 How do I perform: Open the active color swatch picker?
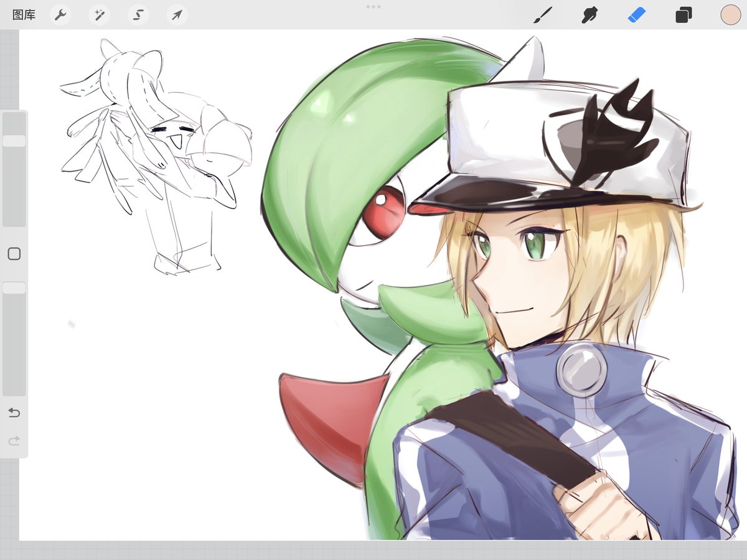pos(730,15)
